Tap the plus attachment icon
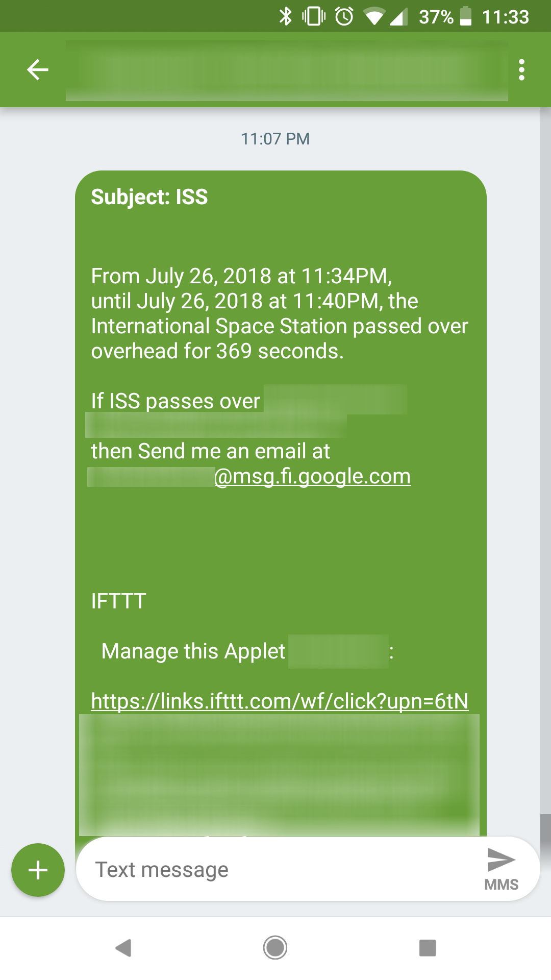The height and width of the screenshot is (980, 551). 37,869
